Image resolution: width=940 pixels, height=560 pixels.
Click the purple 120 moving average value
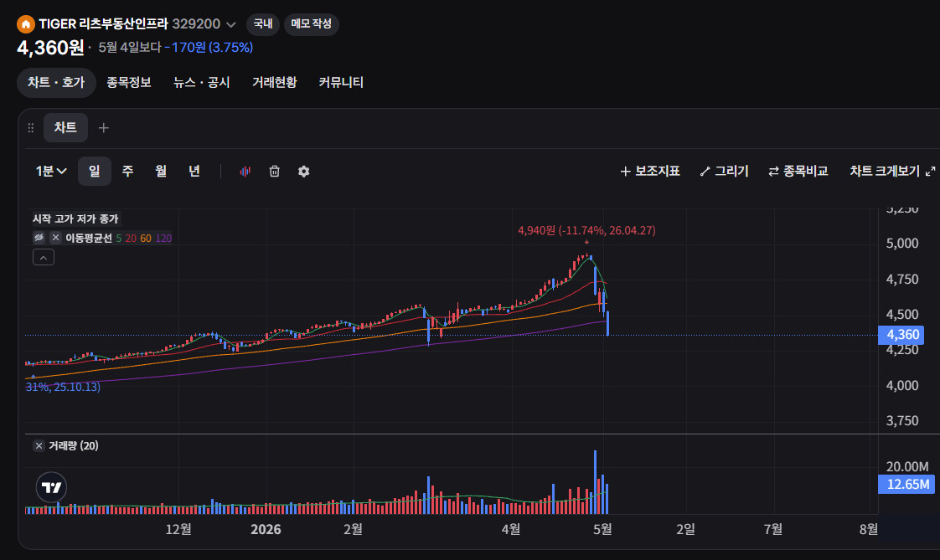click(163, 238)
